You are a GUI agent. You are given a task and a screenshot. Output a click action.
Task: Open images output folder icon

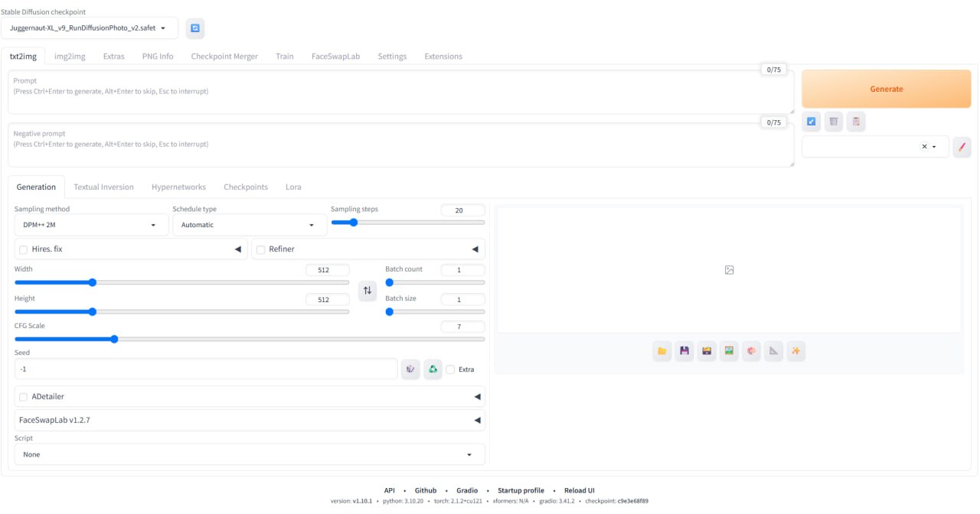pos(662,351)
